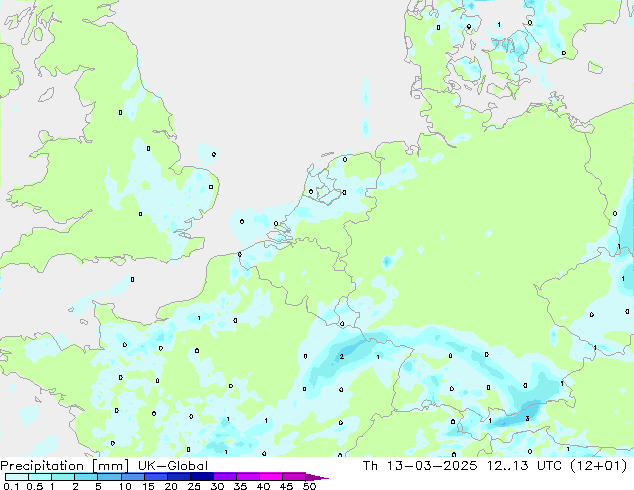Image resolution: width=634 pixels, height=490 pixels.
Task: Click the '(12+01)' forecast step text
Action: coord(599,466)
